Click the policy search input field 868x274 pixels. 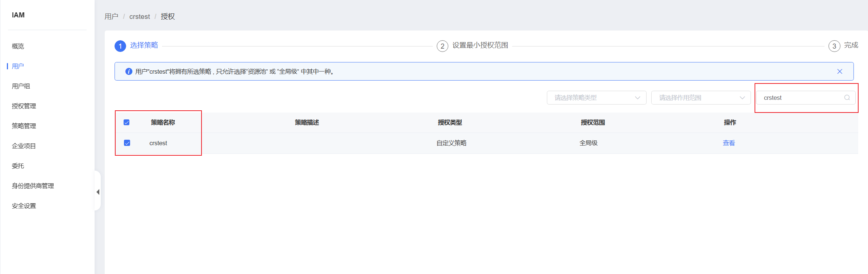pyautogui.click(x=801, y=98)
